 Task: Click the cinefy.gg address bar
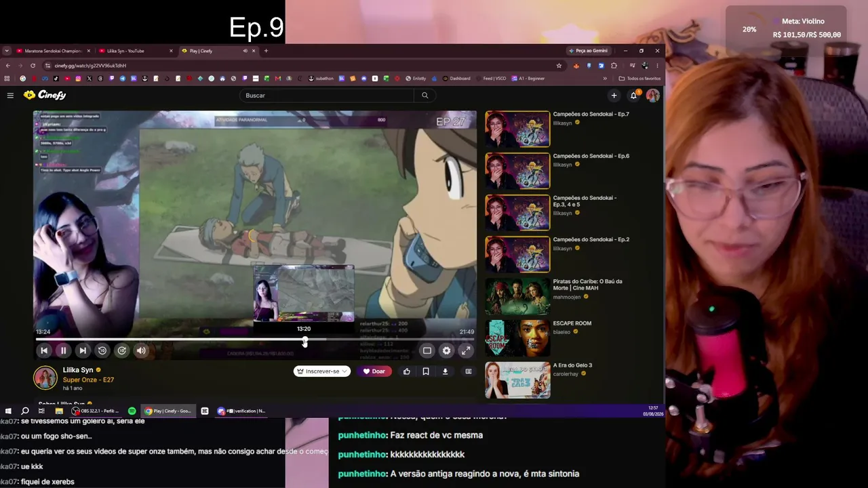(x=298, y=66)
